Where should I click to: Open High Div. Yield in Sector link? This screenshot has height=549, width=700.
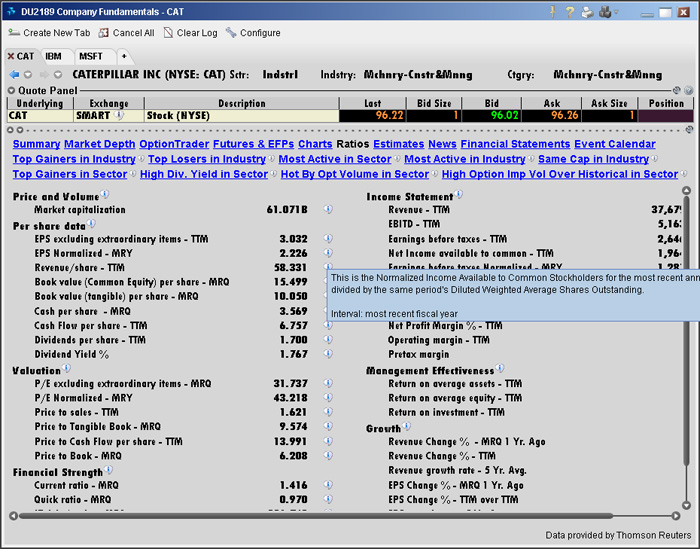[x=204, y=174]
